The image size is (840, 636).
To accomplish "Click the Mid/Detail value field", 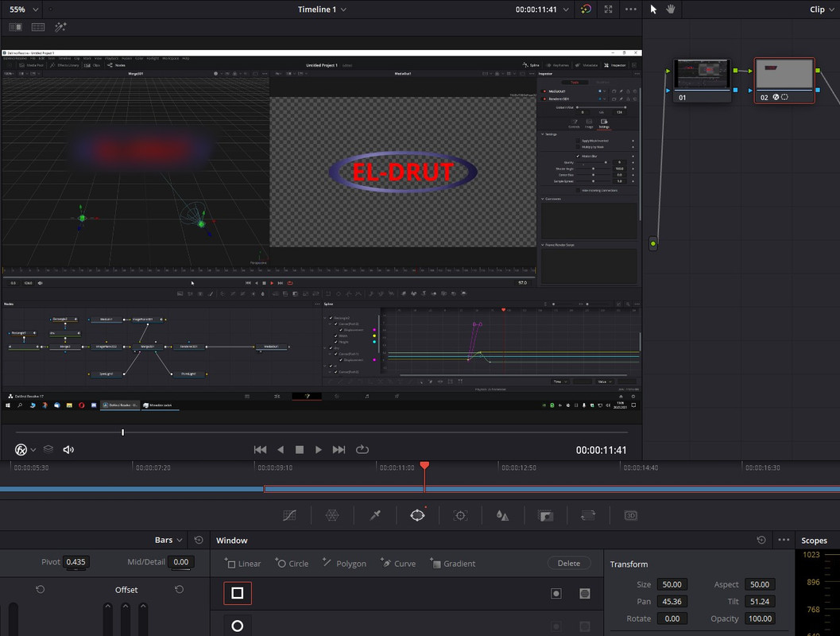I will [181, 562].
